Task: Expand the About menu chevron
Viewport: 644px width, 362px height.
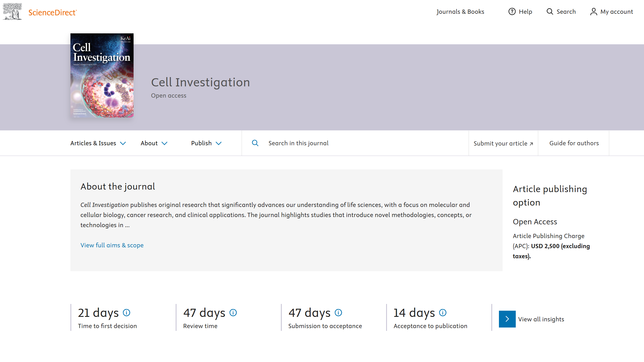Action: [x=164, y=143]
